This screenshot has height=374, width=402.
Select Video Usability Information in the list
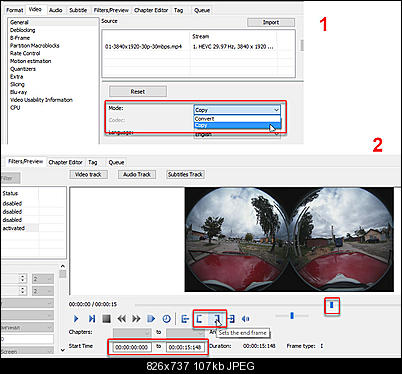pos(41,100)
